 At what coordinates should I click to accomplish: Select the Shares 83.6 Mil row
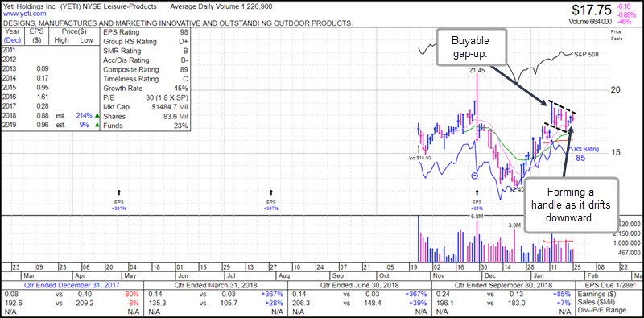[x=146, y=116]
